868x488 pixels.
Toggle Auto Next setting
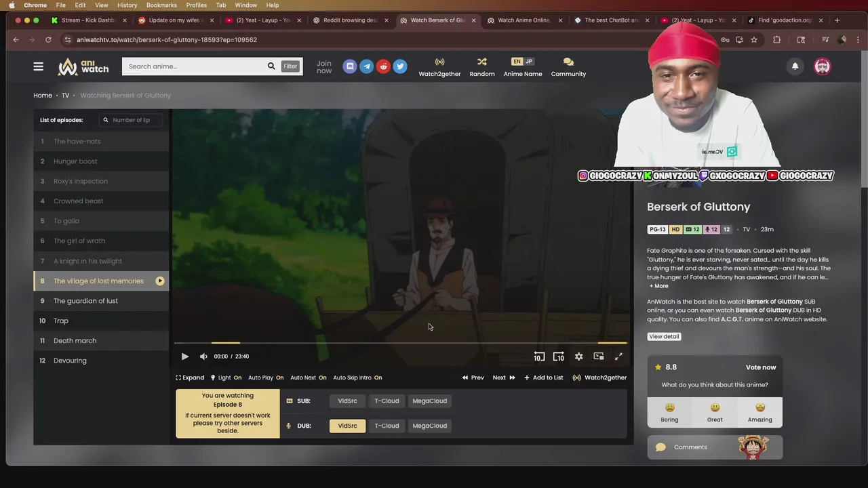pos(309,378)
